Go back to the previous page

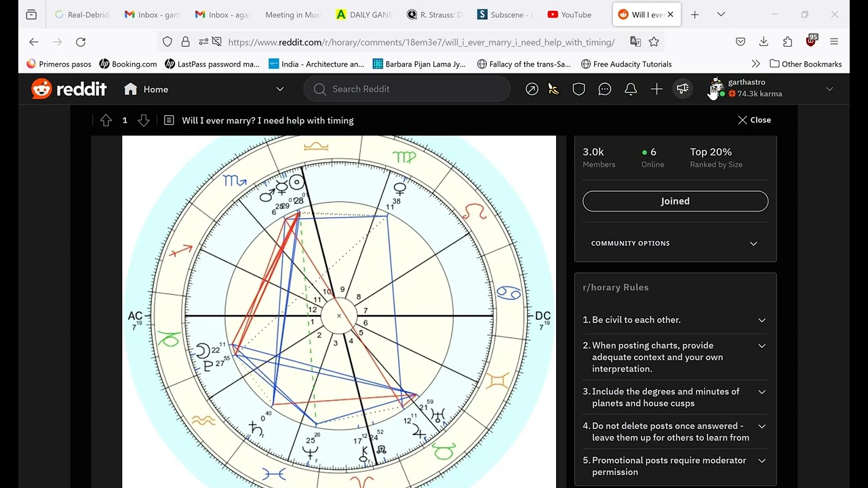[34, 42]
